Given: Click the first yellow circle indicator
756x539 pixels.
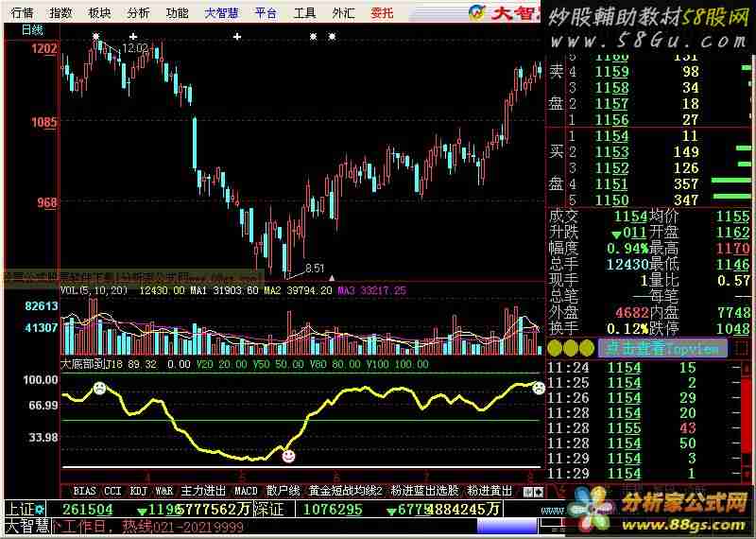Looking at the screenshot, I should (x=555, y=348).
